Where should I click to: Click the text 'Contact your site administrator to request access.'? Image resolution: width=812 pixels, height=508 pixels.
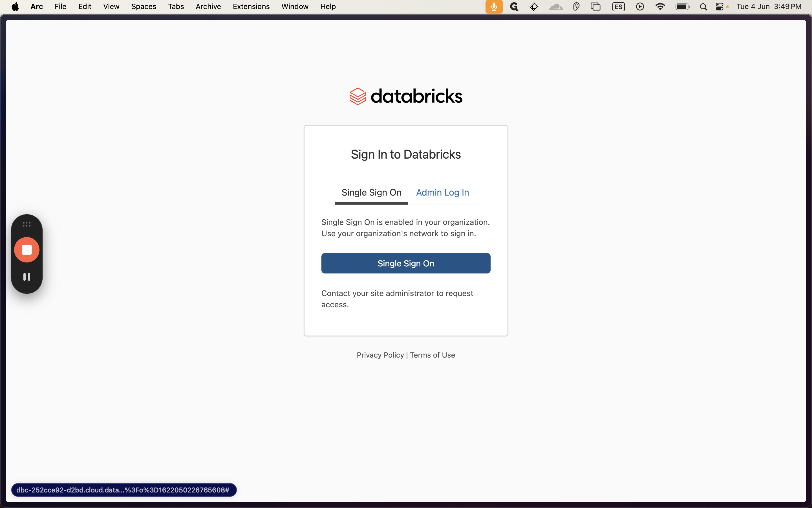[397, 299]
